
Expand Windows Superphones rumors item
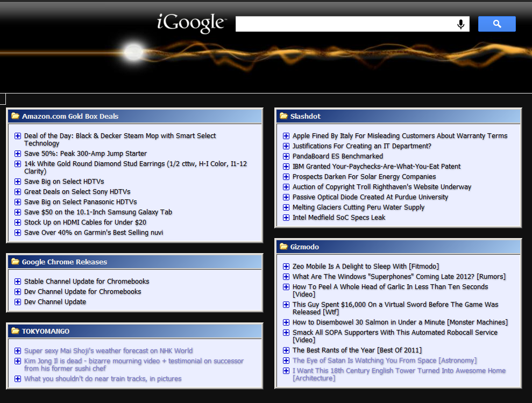point(286,277)
